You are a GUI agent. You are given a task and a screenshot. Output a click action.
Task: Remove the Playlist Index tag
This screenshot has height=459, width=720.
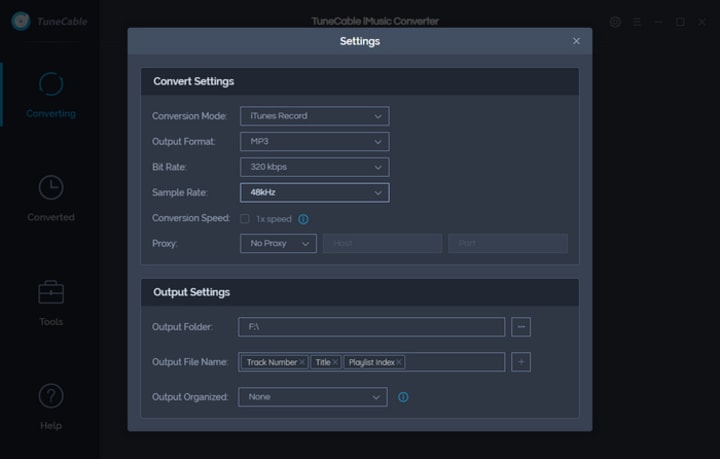pyautogui.click(x=399, y=362)
